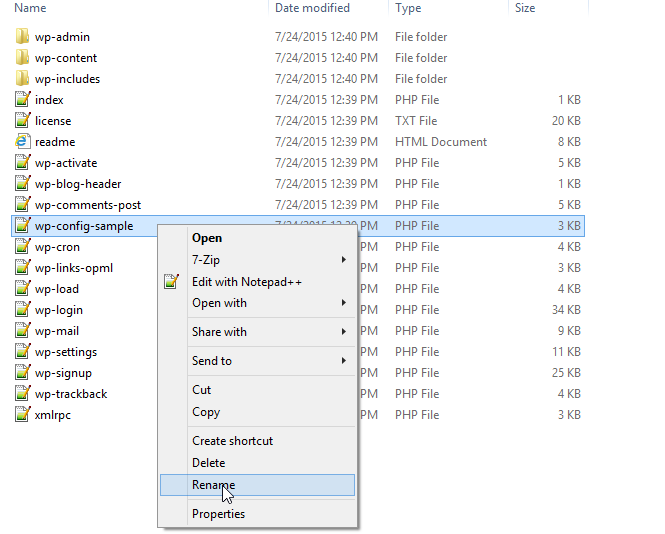Select the xmlrpc file name
This screenshot has height=534, width=665.
(x=53, y=415)
